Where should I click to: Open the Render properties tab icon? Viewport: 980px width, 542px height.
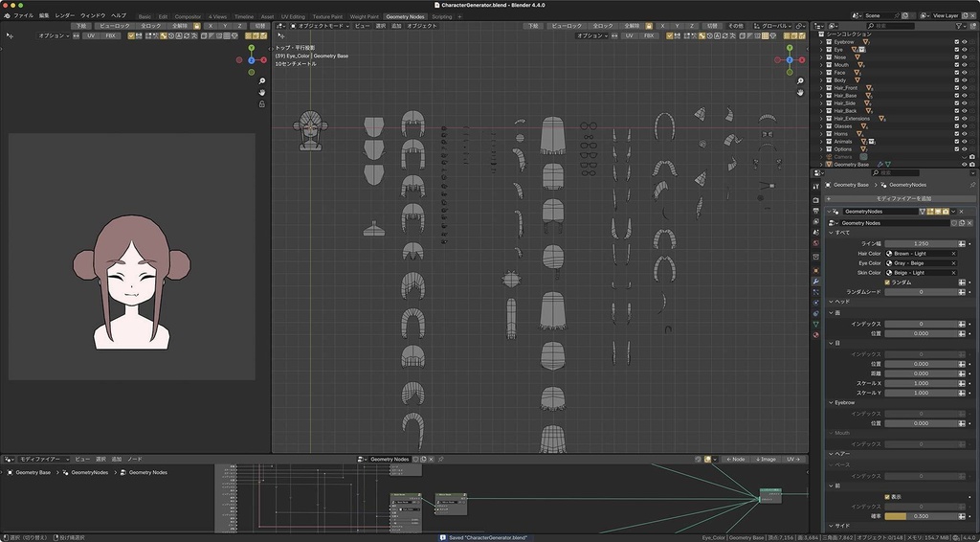click(815, 200)
